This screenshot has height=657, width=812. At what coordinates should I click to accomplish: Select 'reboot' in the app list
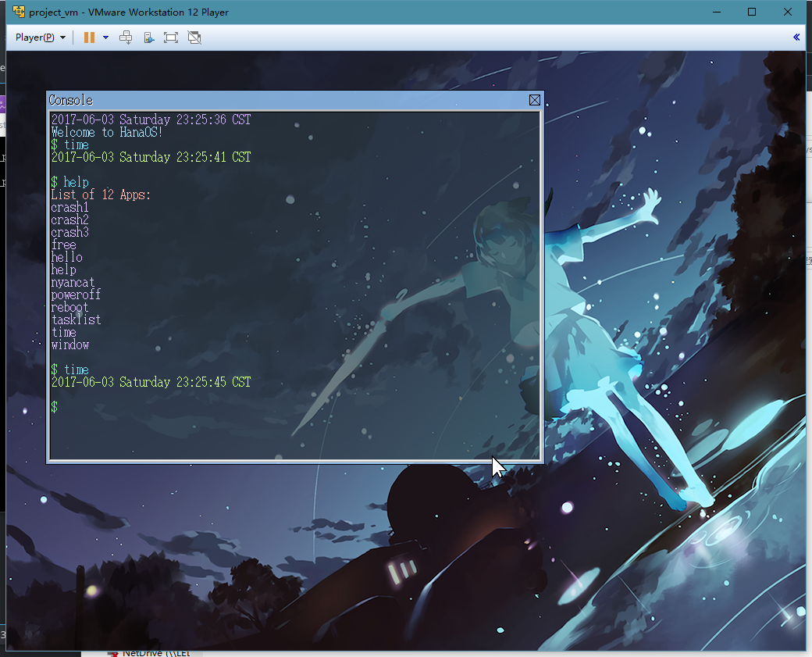pos(69,307)
